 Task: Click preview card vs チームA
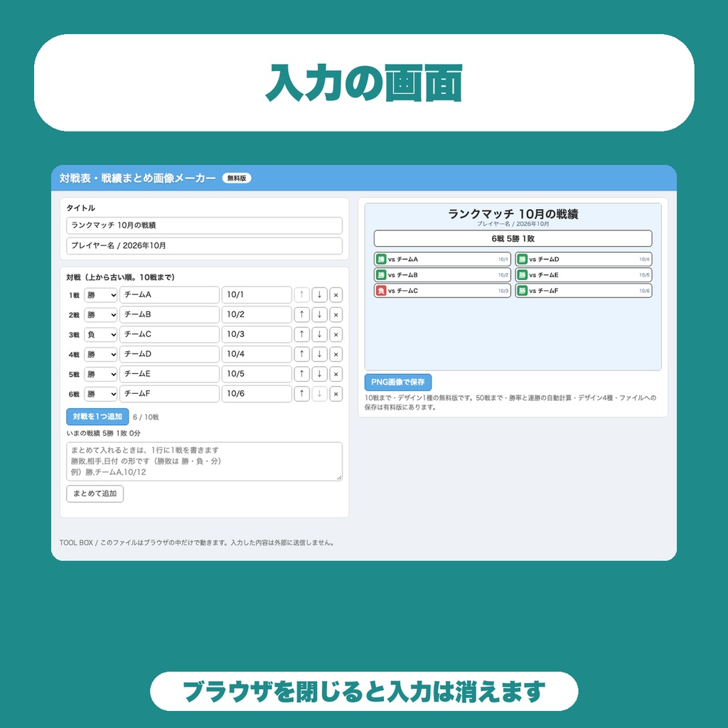tap(442, 259)
